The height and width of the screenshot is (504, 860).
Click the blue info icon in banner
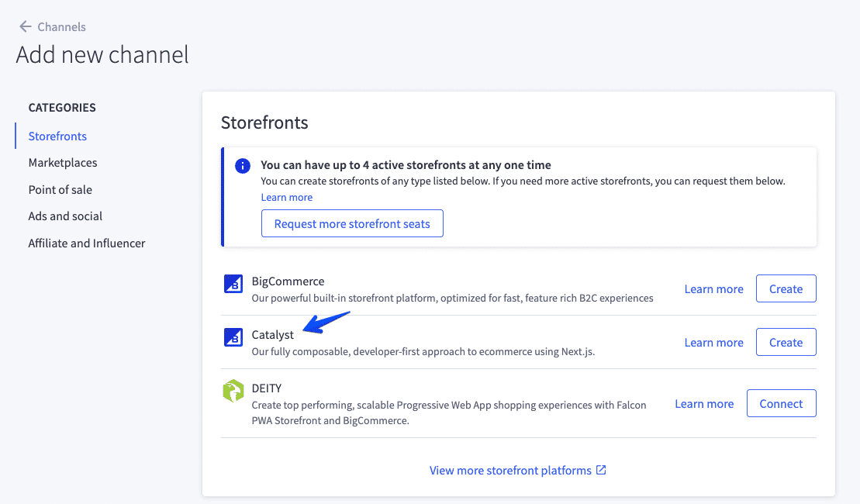(x=243, y=166)
